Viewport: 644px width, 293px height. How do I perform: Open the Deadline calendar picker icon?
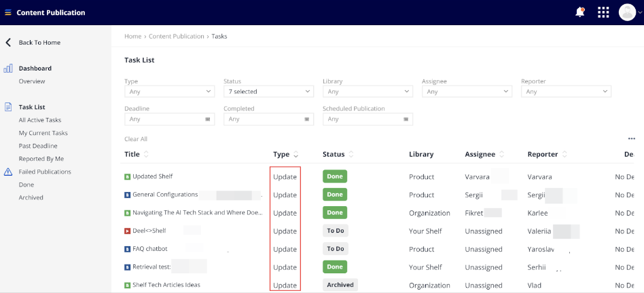click(207, 119)
